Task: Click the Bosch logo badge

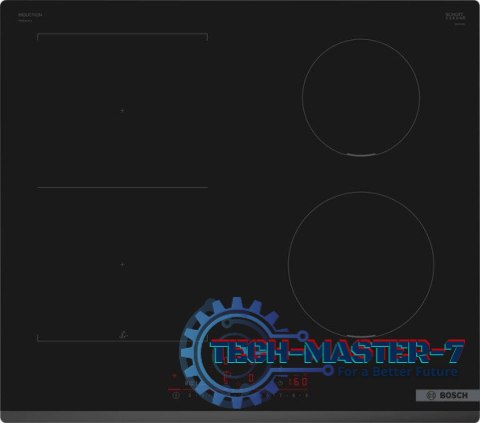Action: pyautogui.click(x=447, y=395)
